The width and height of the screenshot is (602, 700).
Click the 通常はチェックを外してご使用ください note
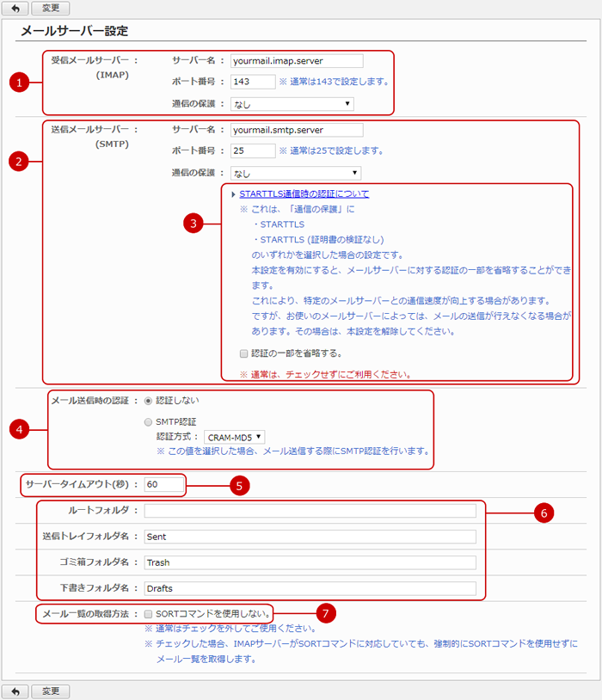[x=230, y=629]
